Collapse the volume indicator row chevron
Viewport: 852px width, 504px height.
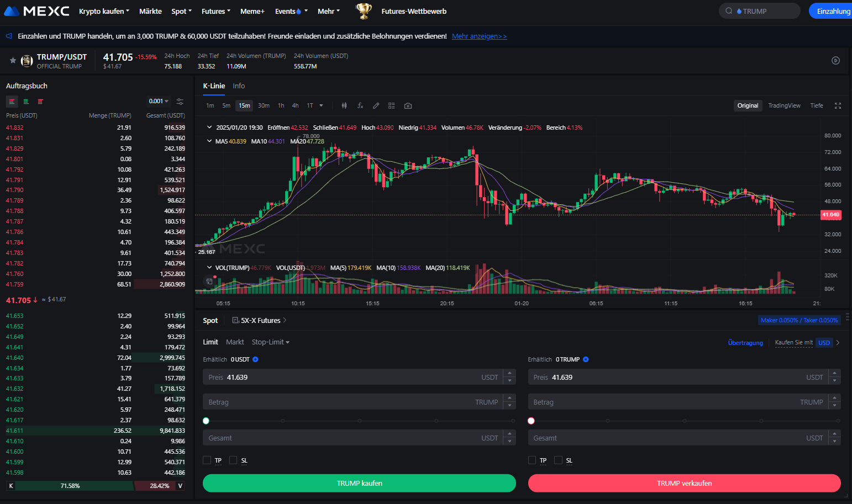[x=209, y=267]
